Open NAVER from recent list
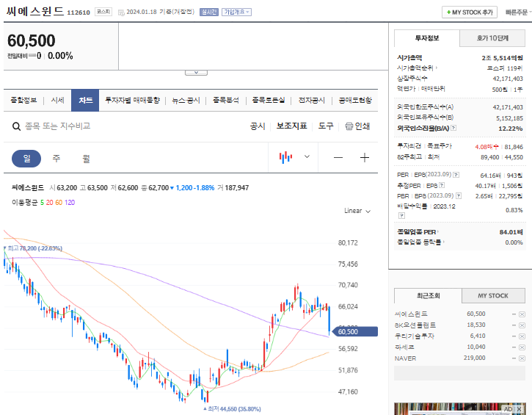This screenshot has width=532, height=415. pyautogui.click(x=406, y=358)
